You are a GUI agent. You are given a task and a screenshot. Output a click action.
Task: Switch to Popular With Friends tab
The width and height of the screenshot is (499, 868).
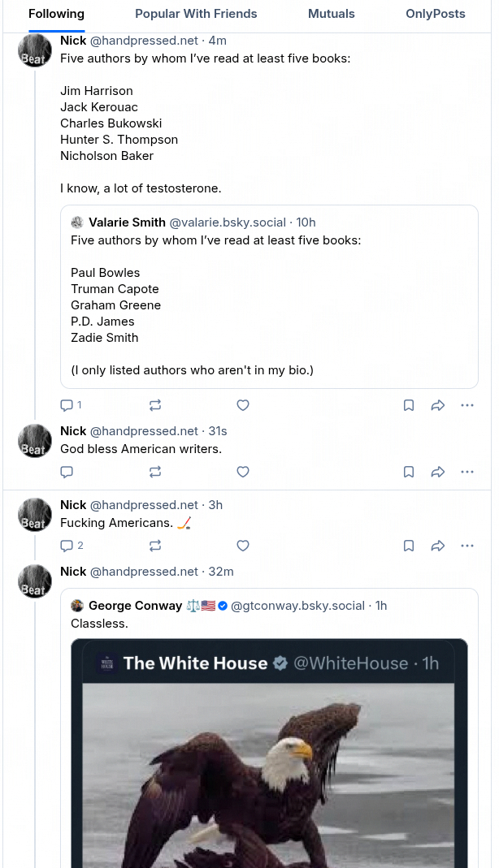196,14
